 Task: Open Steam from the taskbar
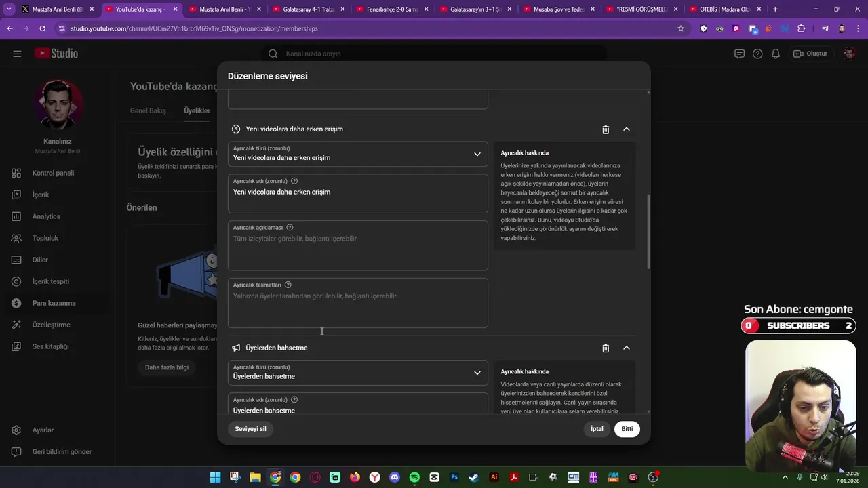[x=474, y=477]
